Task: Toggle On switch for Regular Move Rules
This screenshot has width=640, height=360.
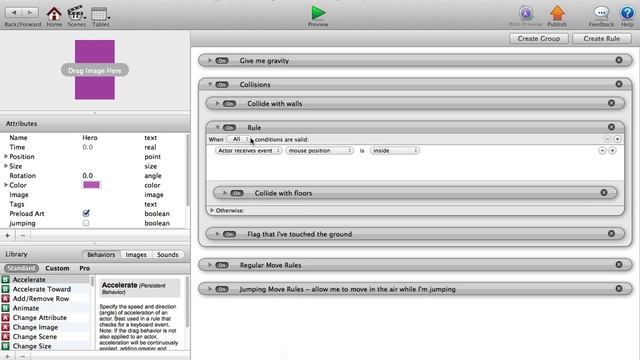Action: coord(222,265)
